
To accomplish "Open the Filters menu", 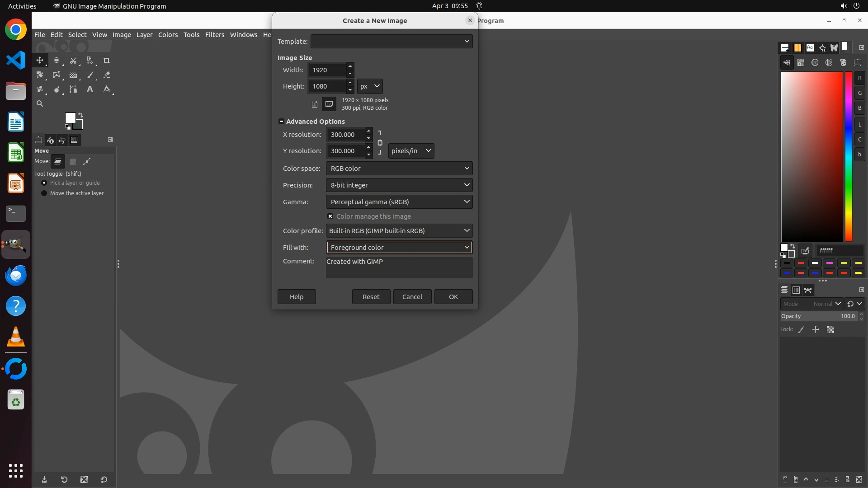I will pyautogui.click(x=214, y=35).
